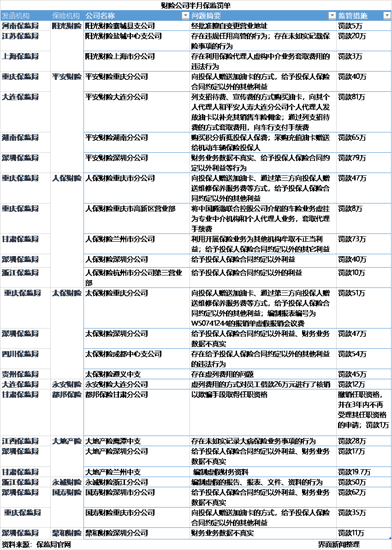Select the 罚款5万 cell
Image resolution: width=392 pixels, height=550 pixels.
(363, 26)
